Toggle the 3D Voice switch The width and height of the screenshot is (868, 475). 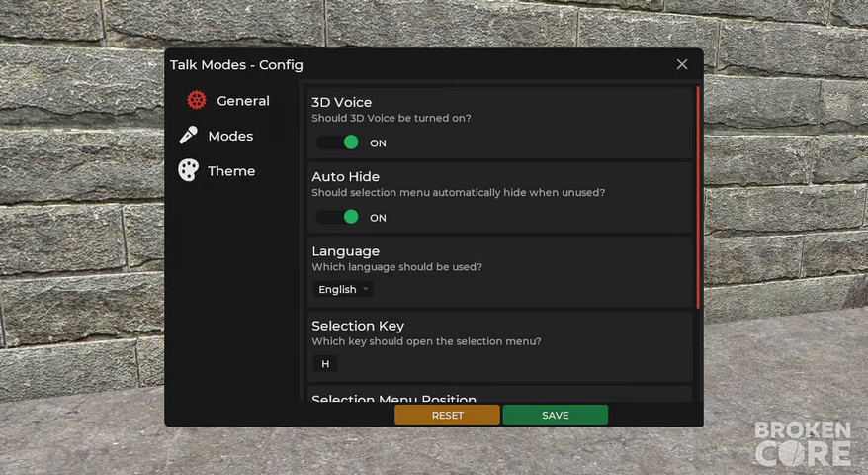[337, 142]
